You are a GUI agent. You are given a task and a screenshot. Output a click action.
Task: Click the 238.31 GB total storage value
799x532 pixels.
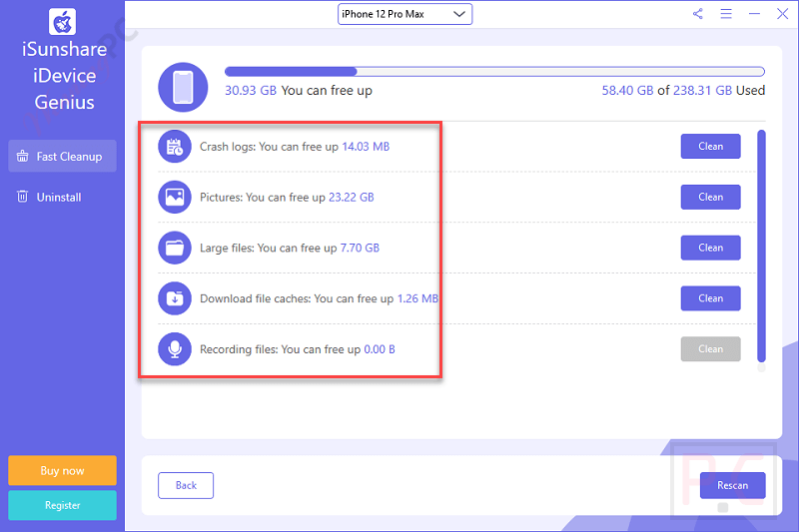(702, 91)
